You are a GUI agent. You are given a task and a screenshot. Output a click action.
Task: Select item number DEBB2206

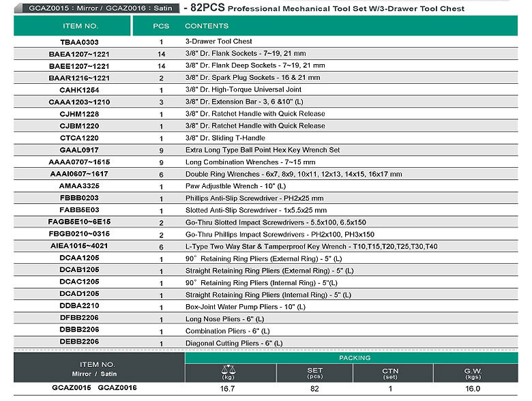point(79,341)
